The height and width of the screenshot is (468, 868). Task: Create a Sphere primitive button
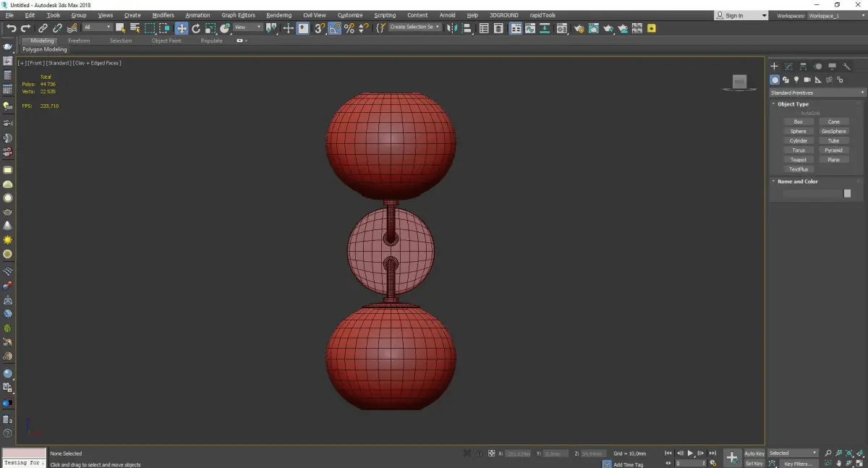[798, 132]
